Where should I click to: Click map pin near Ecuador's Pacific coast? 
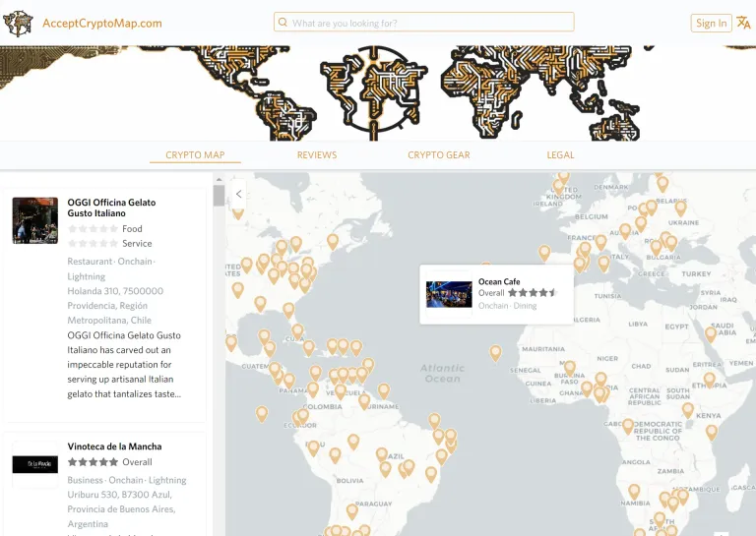pyautogui.click(x=261, y=414)
